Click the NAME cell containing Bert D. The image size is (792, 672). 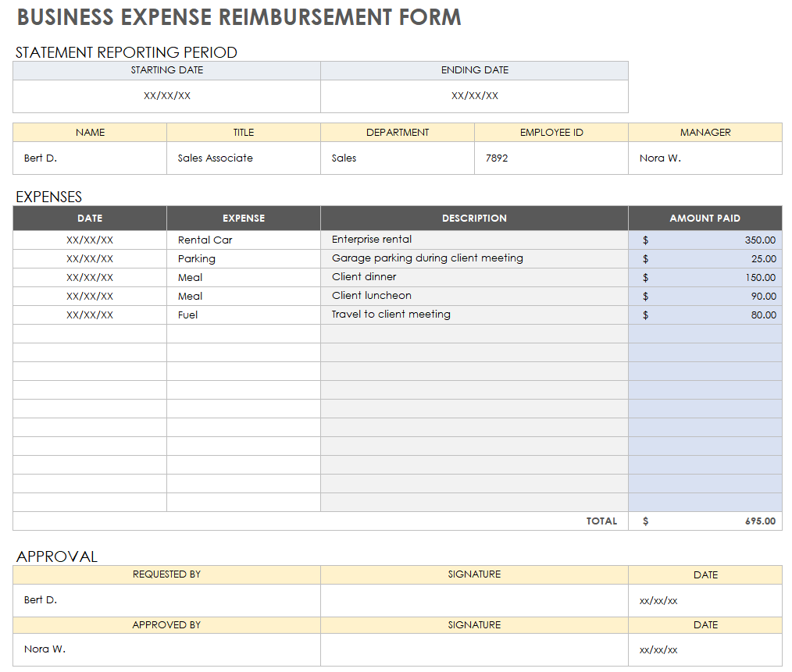coord(89,158)
